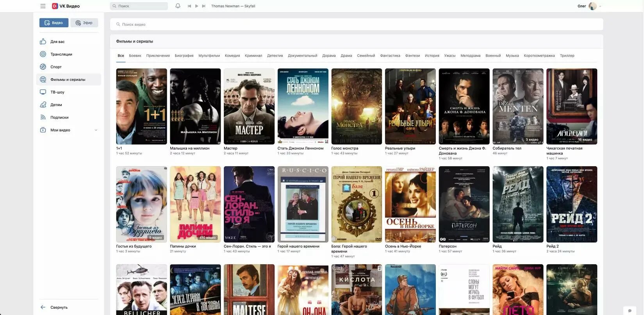Open the Рейд 2 poster

[x=572, y=205]
